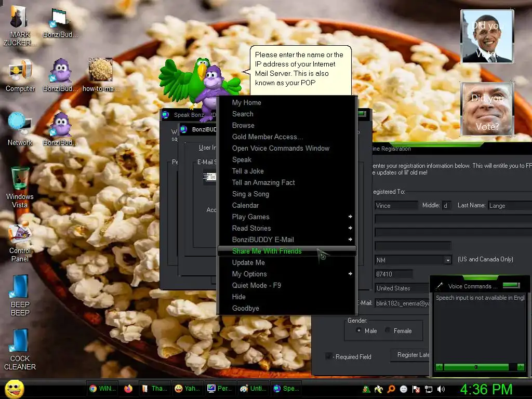
Task: Choose Browse from the context menu
Action: (x=287, y=125)
